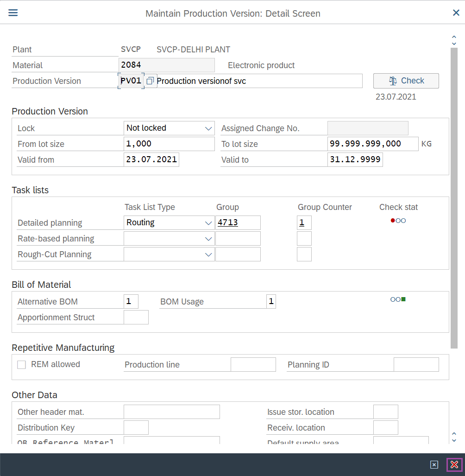The width and height of the screenshot is (465, 476).
Task: Expand Rough-Cut Planning task list type dropdown
Action: (208, 254)
